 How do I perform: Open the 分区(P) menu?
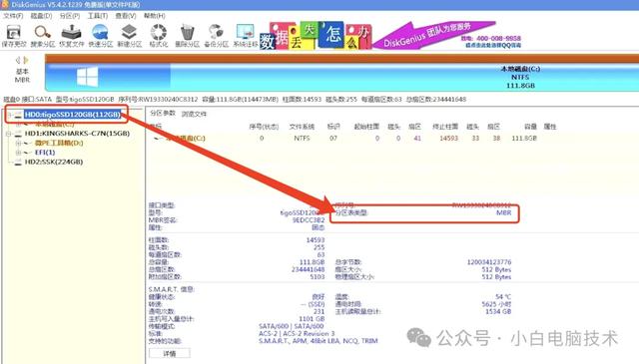click(70, 16)
